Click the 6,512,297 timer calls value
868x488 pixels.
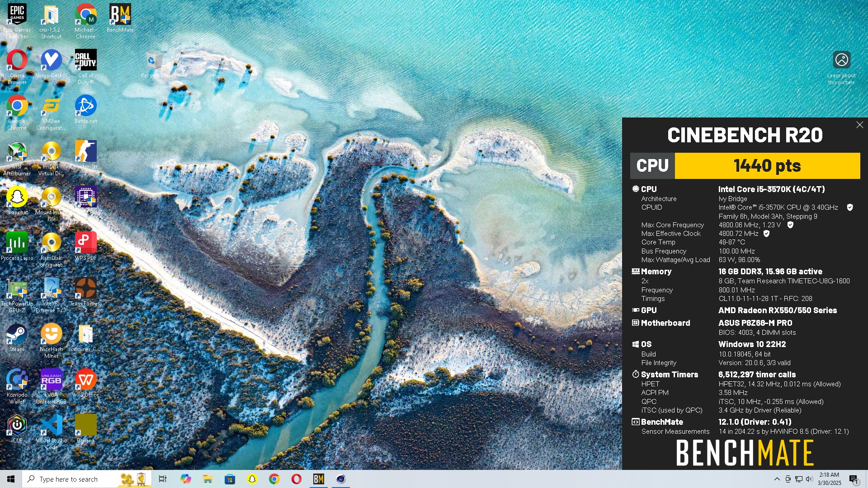[x=757, y=375]
